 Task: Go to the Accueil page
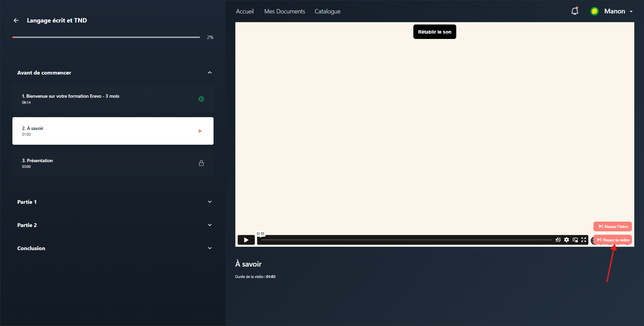[245, 11]
